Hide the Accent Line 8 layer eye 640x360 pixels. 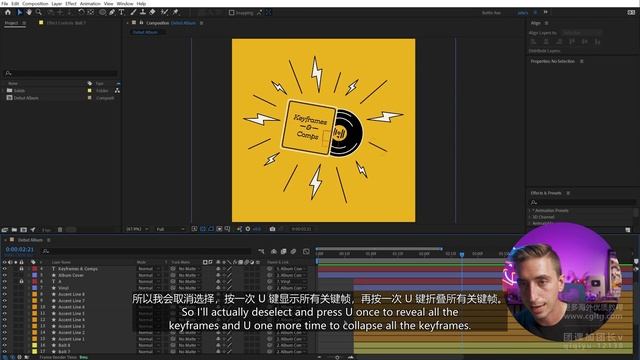[4, 294]
